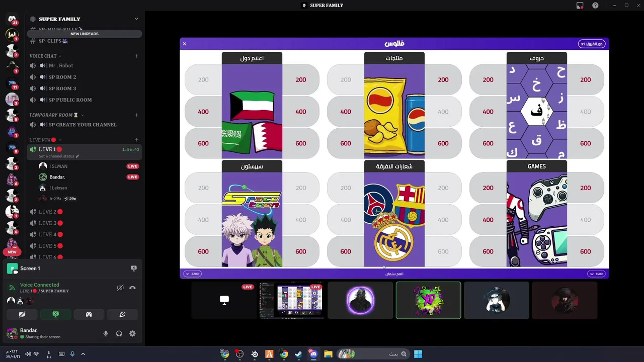
Task: Click the Windows taskbar search box
Action: [x=373, y=354]
